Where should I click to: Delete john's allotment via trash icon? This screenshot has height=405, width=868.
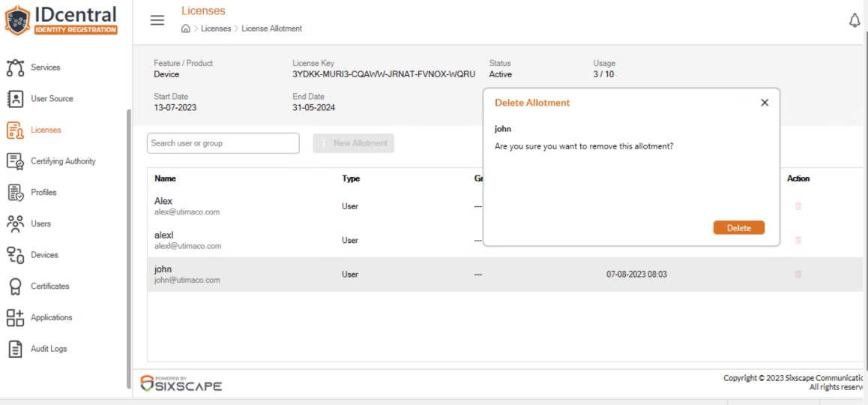798,274
